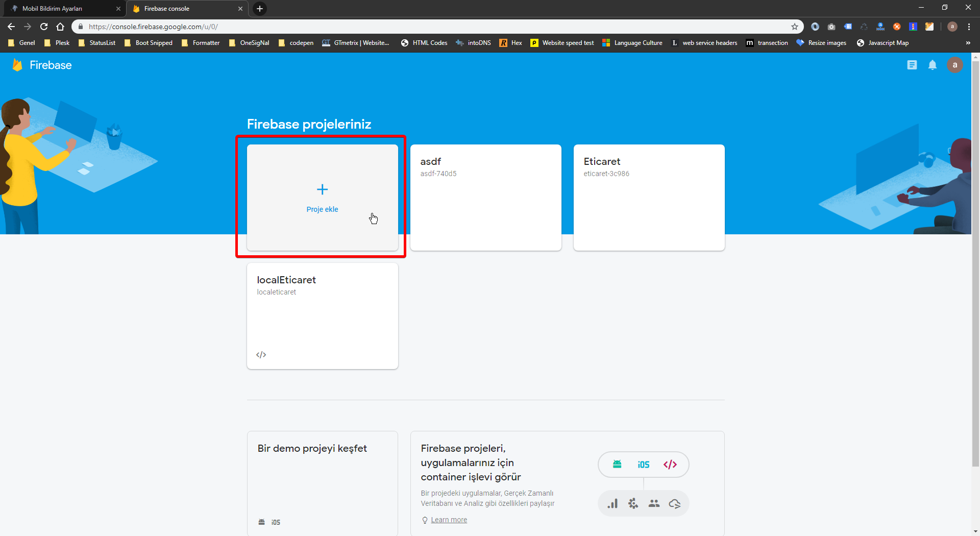The image size is (980, 536).
Task: Open the GTmetrix bookmark
Action: pos(356,43)
